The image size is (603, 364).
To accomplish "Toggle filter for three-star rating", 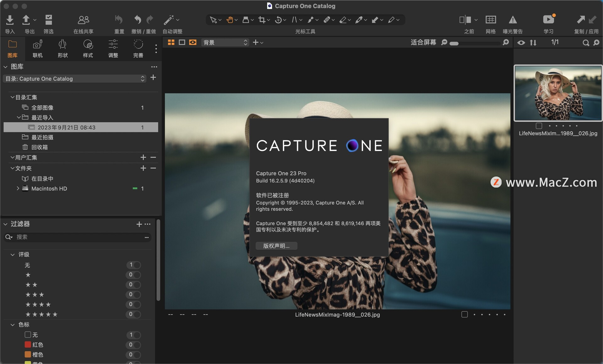I will point(133,295).
